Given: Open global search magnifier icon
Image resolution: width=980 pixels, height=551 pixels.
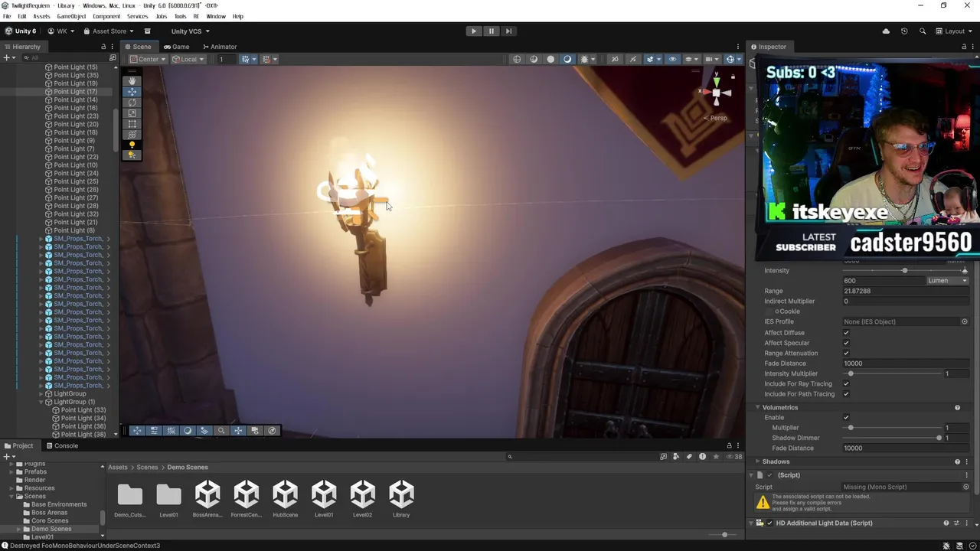Looking at the screenshot, I should 923,31.
